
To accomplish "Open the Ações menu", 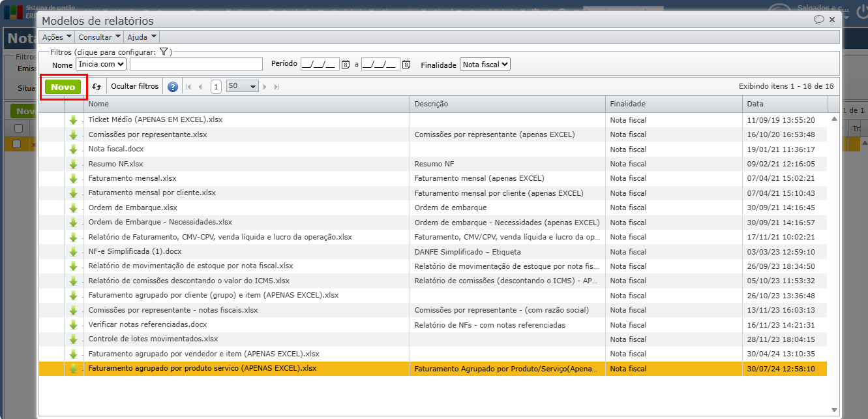I will (x=57, y=37).
